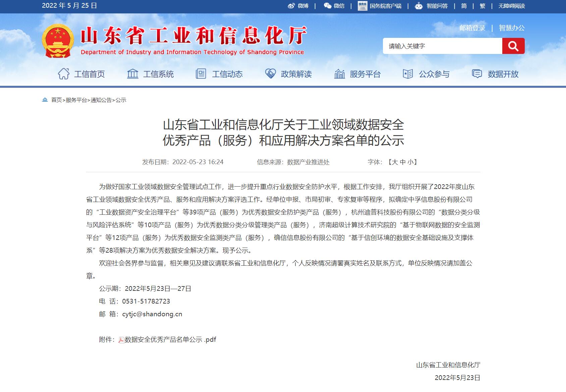566x392 pixels.
Task: Open the 政策解读 navigation menu
Action: pyautogui.click(x=288, y=74)
